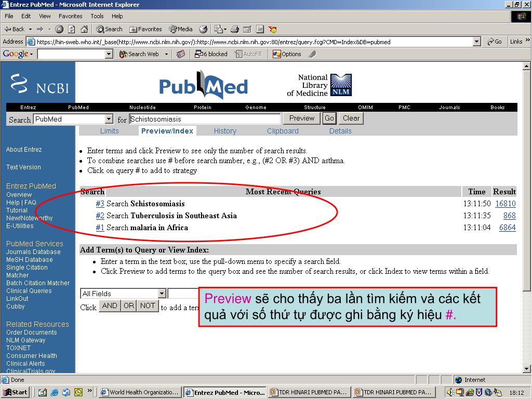Image resolution: width=532 pixels, height=399 pixels.
Task: Open the Search toolbar button
Action: [109, 29]
